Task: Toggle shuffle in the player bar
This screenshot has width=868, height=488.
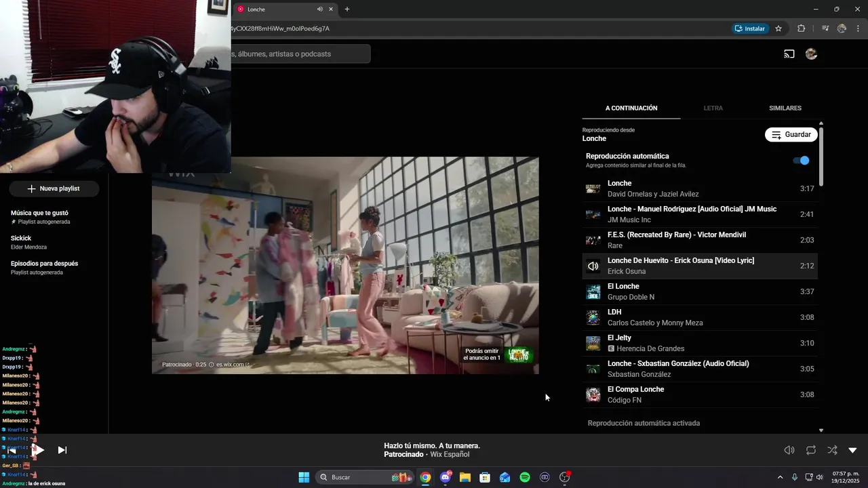Action: 832,450
